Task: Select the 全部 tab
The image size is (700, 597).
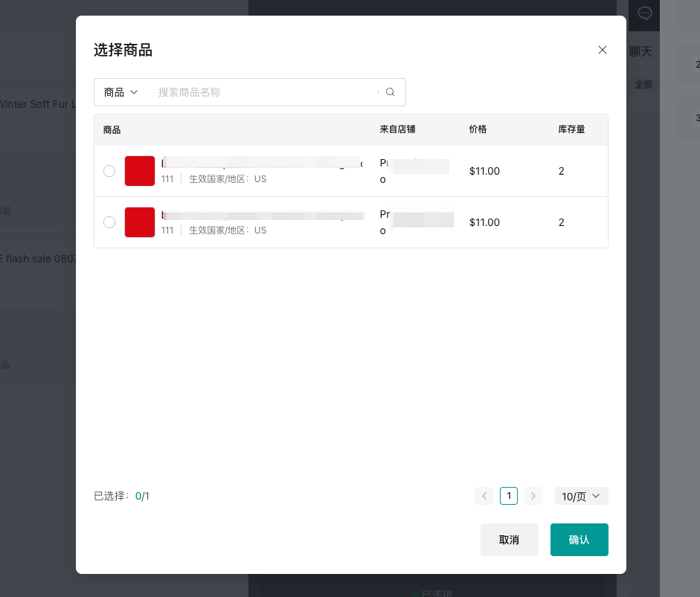Action: [643, 85]
